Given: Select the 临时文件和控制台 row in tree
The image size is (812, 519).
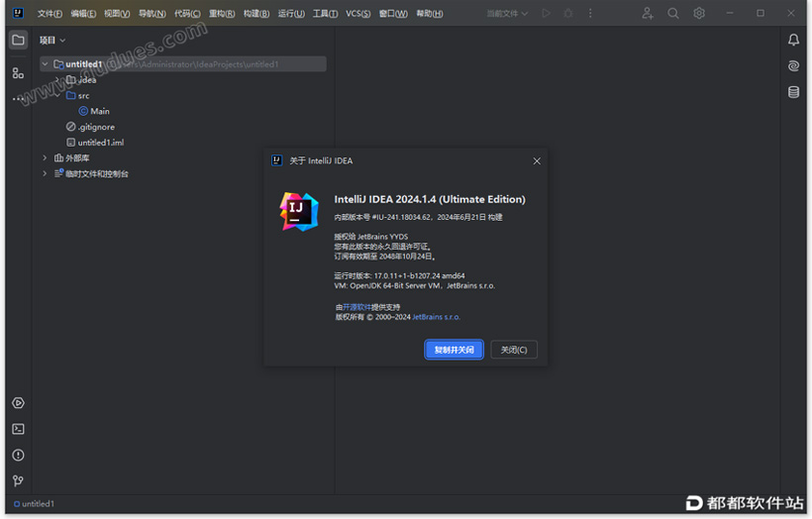Looking at the screenshot, I should (x=91, y=173).
